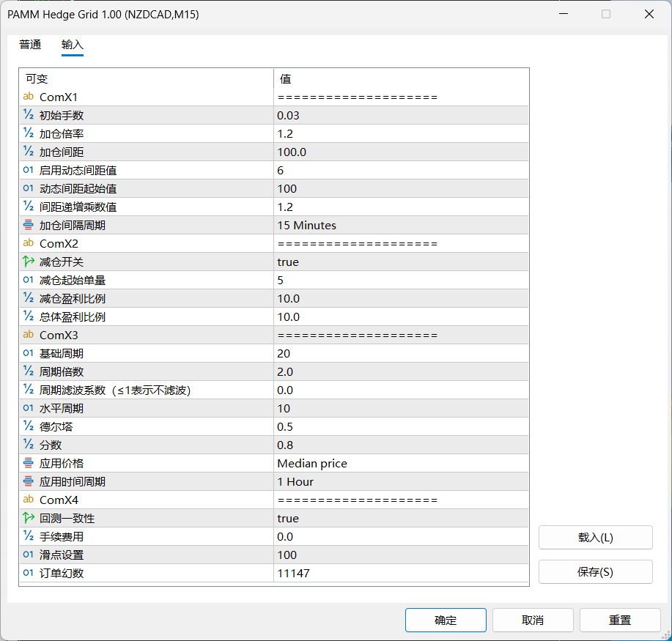Click the 载入(L) button
672x641 pixels.
(x=595, y=537)
